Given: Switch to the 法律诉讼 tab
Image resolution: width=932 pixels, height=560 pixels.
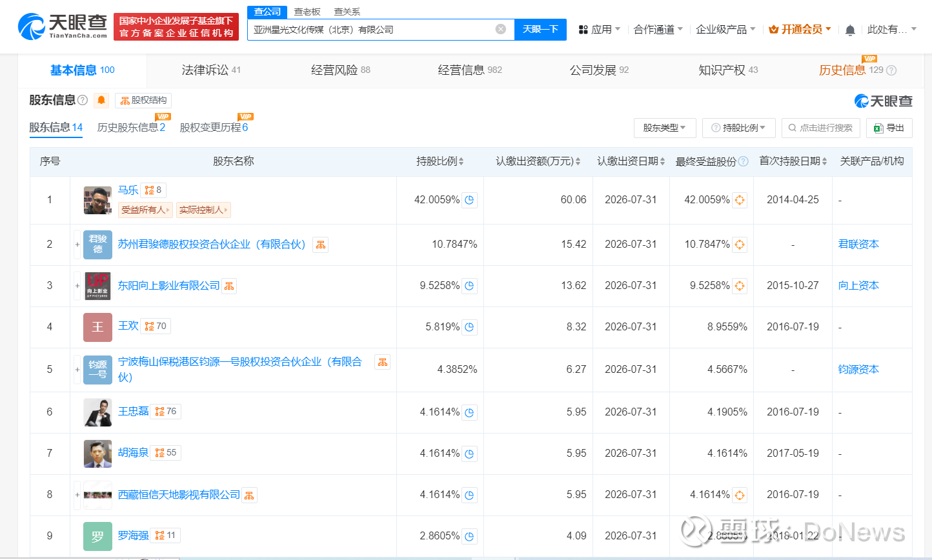Looking at the screenshot, I should 211,70.
